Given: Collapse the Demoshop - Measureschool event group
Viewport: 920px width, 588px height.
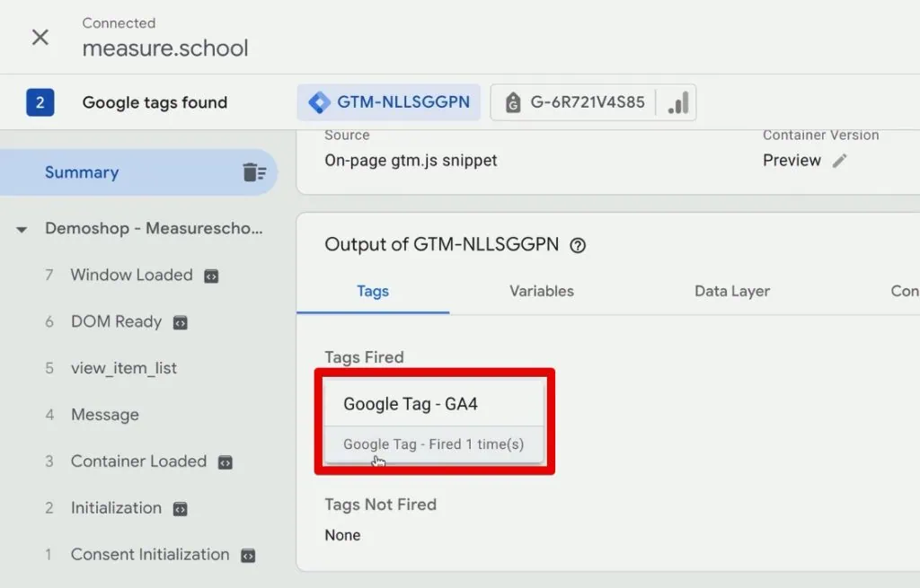Looking at the screenshot, I should [x=21, y=229].
